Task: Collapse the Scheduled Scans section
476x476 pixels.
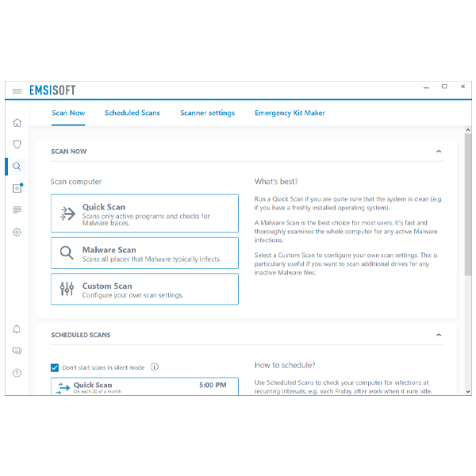Action: tap(439, 335)
